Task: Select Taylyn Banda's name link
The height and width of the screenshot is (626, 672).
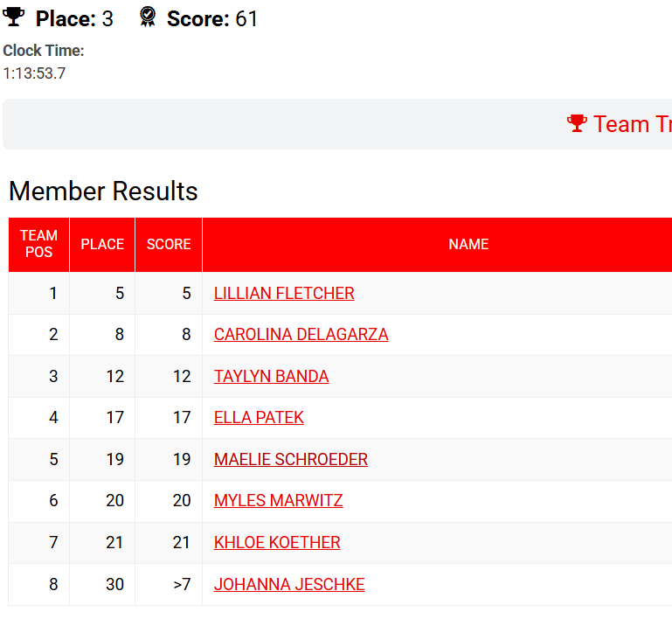Action: (271, 376)
